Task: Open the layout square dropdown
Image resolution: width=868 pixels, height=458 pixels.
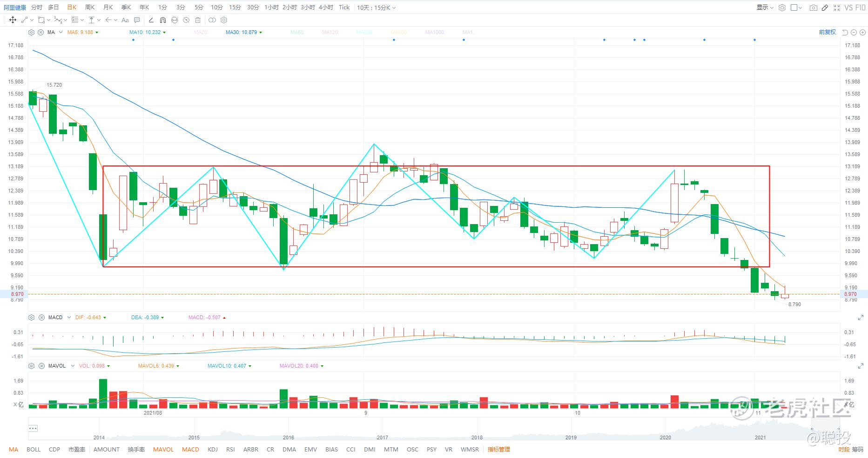Action: [796, 7]
